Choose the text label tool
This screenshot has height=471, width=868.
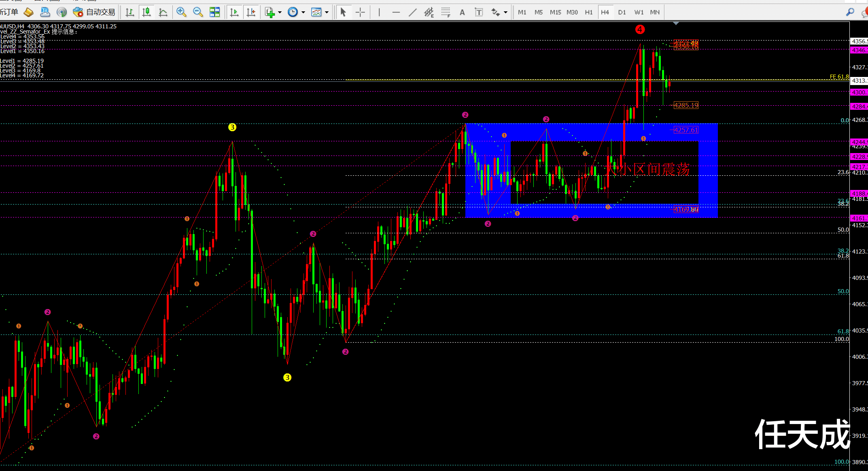coord(479,12)
